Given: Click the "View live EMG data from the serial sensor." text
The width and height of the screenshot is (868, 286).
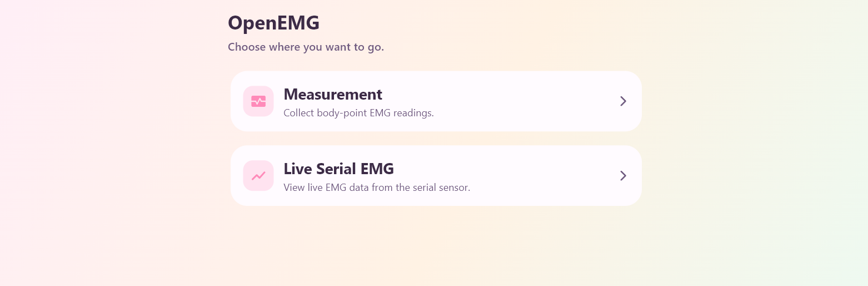Looking at the screenshot, I should pyautogui.click(x=377, y=188).
